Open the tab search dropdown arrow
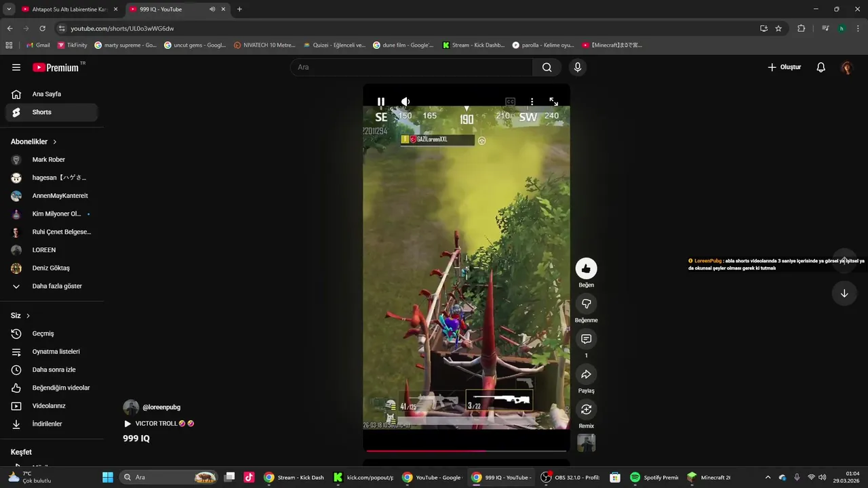 pyautogui.click(x=9, y=9)
